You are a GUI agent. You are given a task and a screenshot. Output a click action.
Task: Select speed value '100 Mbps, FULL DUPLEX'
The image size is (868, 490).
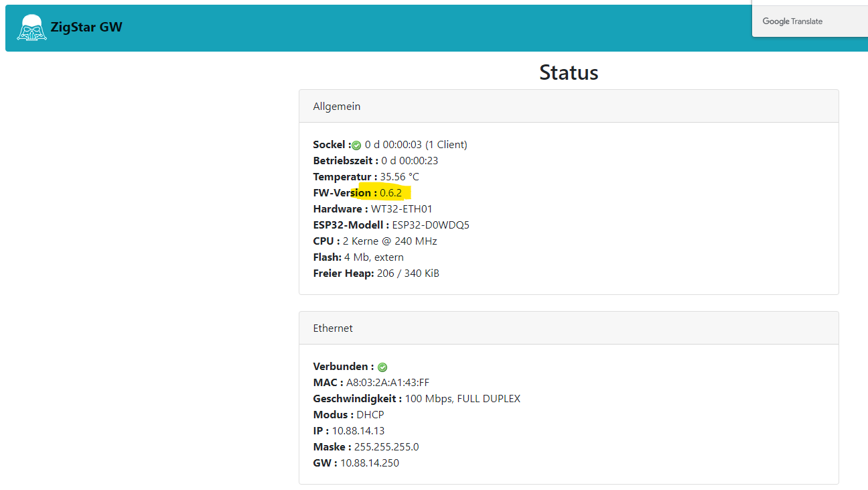click(x=463, y=399)
